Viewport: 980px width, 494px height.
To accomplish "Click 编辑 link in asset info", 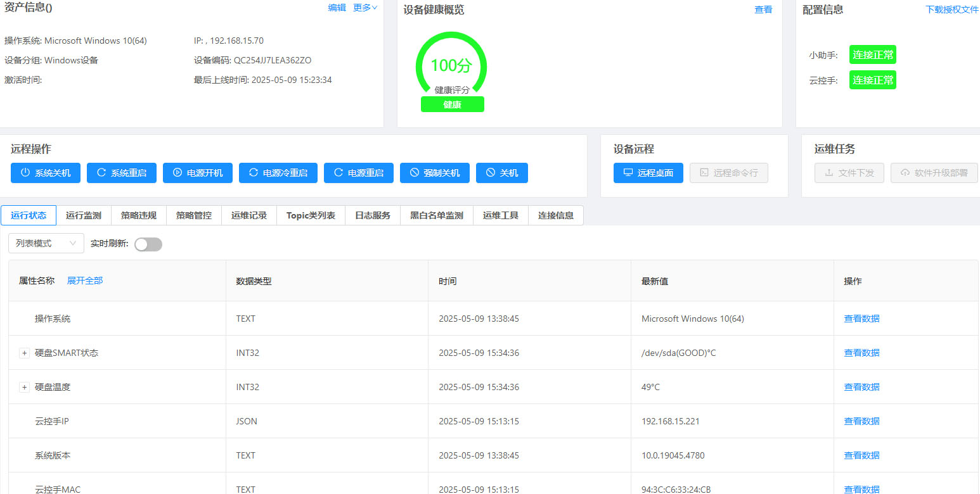I will pos(337,8).
